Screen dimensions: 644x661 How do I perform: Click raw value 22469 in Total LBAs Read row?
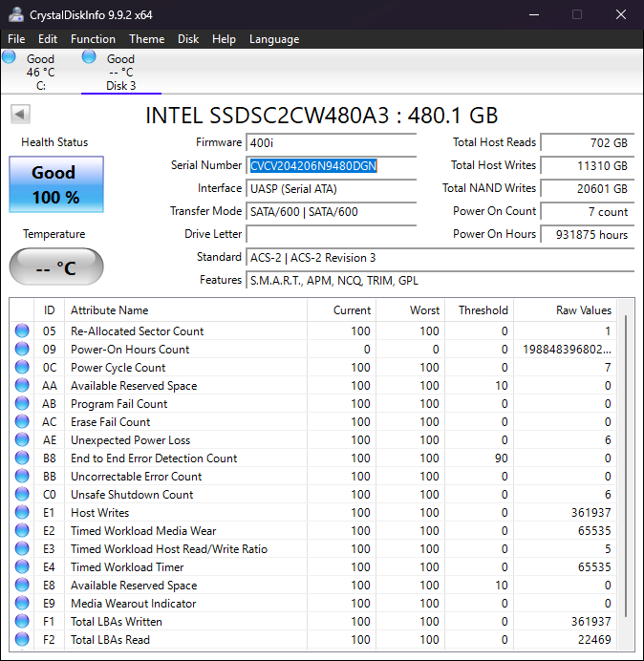click(x=594, y=639)
